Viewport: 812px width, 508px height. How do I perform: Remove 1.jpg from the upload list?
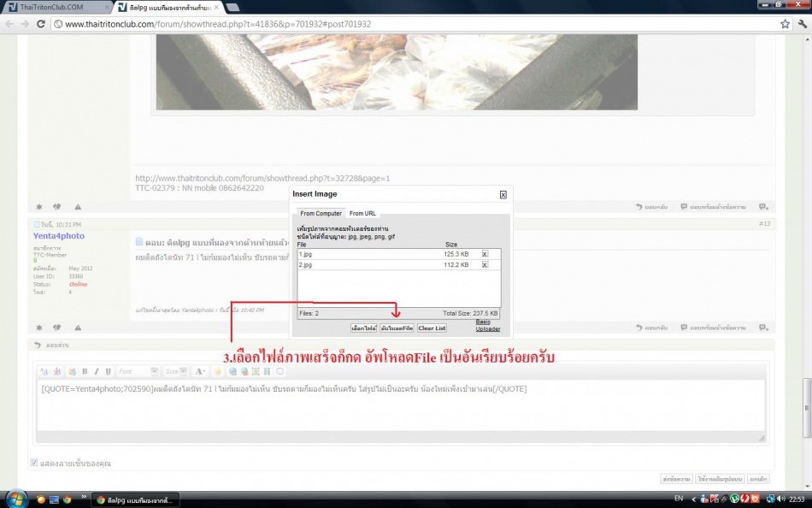click(485, 254)
